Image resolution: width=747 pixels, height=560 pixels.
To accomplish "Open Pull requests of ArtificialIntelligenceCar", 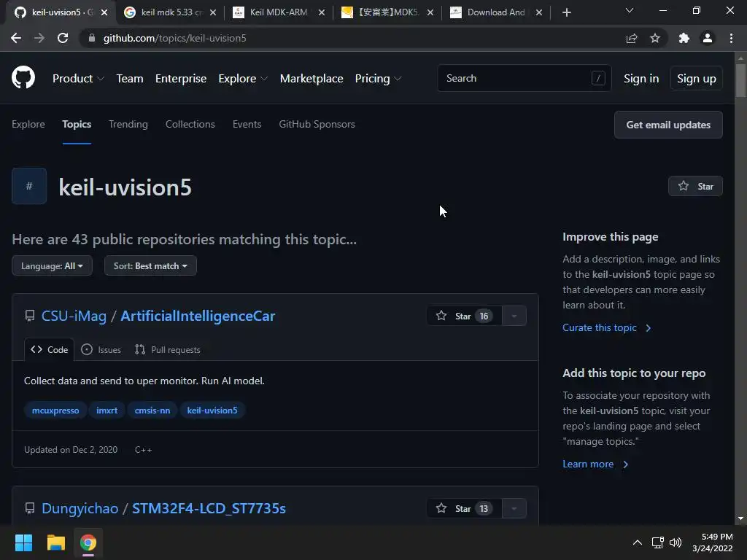I will [x=168, y=349].
